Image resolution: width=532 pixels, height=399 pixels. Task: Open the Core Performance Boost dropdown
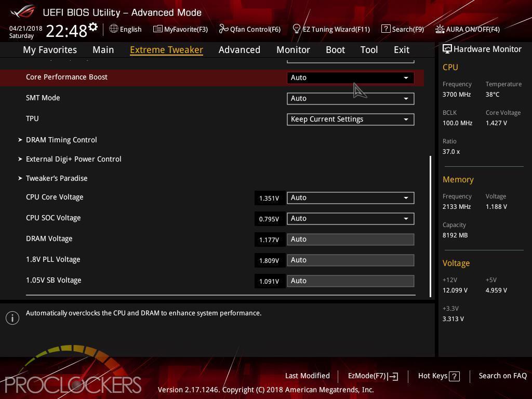click(351, 78)
